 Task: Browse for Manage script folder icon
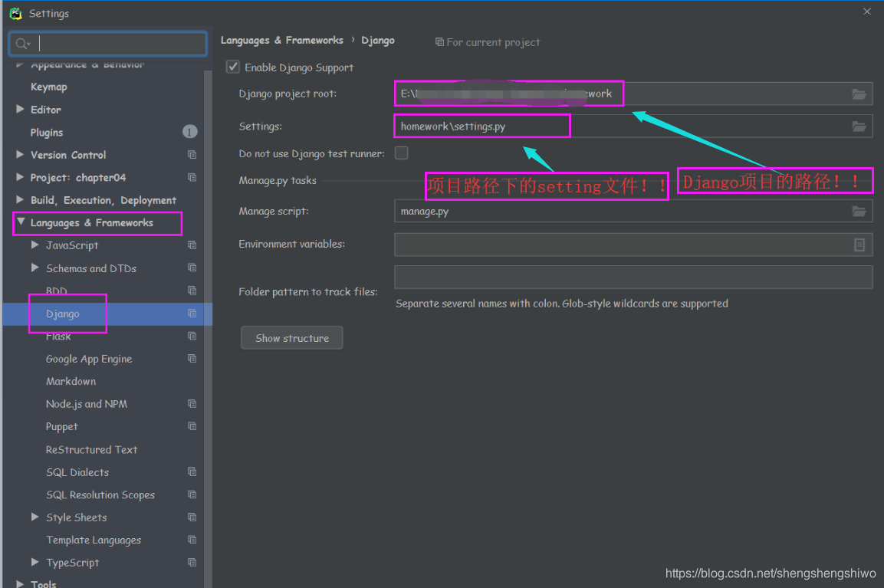click(x=859, y=212)
